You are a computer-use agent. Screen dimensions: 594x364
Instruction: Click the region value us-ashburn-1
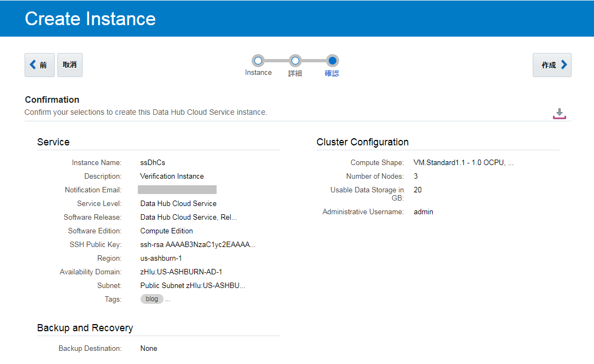pyautogui.click(x=161, y=258)
